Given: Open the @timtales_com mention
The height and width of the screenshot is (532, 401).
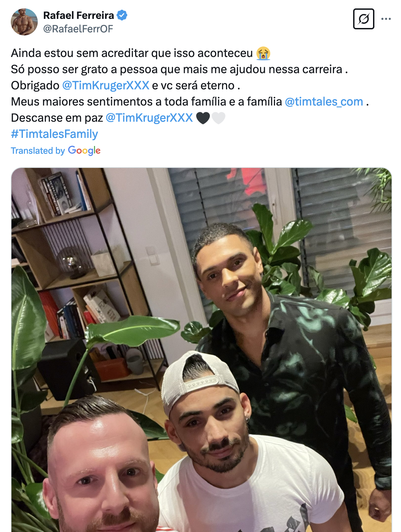Looking at the screenshot, I should [x=324, y=101].
